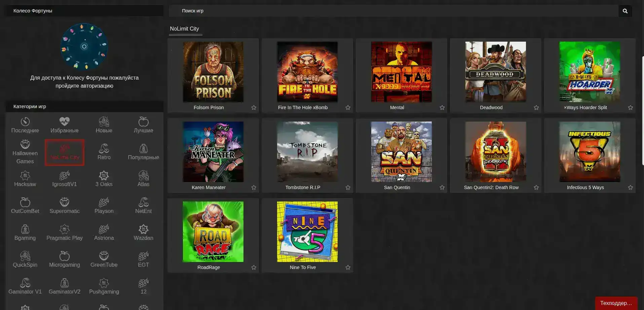Click the search magnifier icon
The image size is (644, 310).
(625, 10)
